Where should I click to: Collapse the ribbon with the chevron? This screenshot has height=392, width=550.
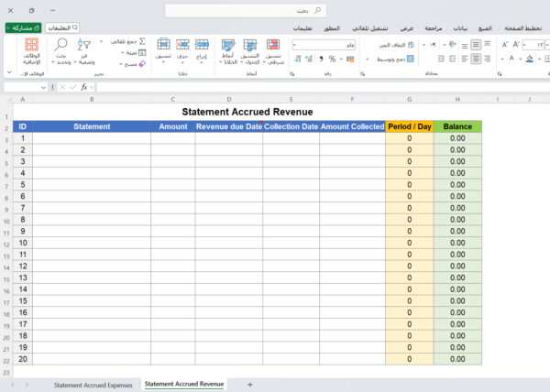[7, 72]
